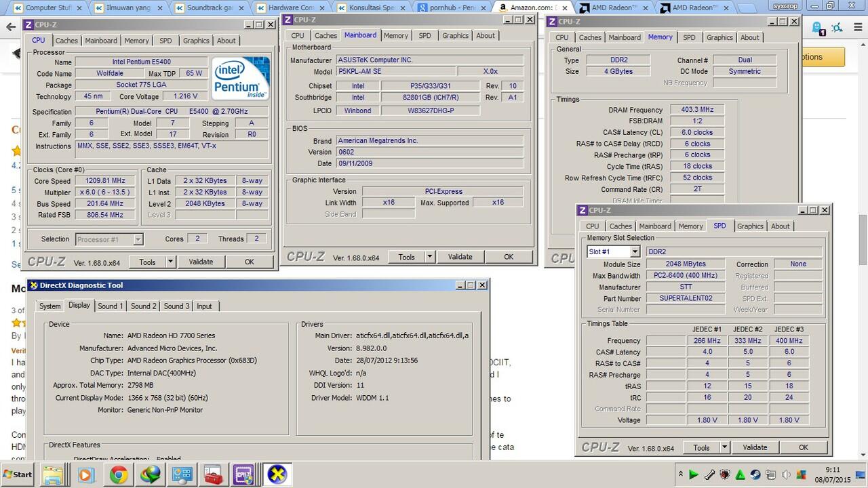Expand Tools arrow in CPU-Z CPU window
Image resolution: width=868 pixels, height=488 pixels.
click(170, 262)
